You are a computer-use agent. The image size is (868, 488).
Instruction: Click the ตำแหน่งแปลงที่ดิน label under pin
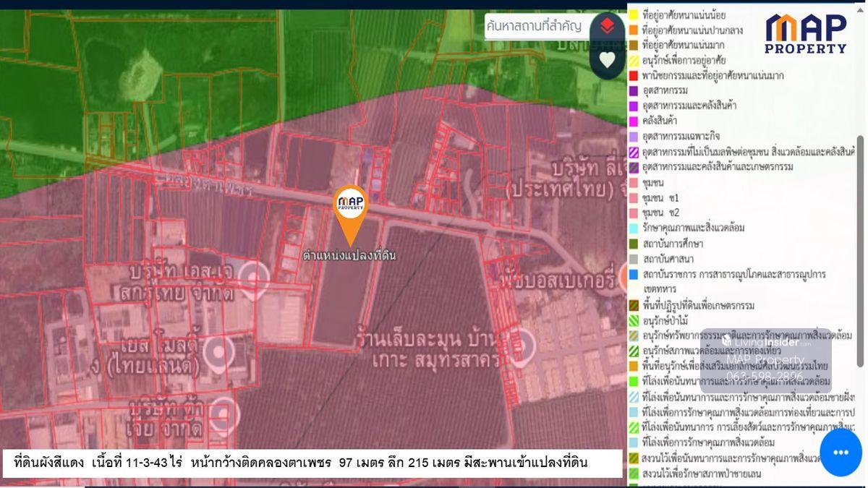[349, 255]
